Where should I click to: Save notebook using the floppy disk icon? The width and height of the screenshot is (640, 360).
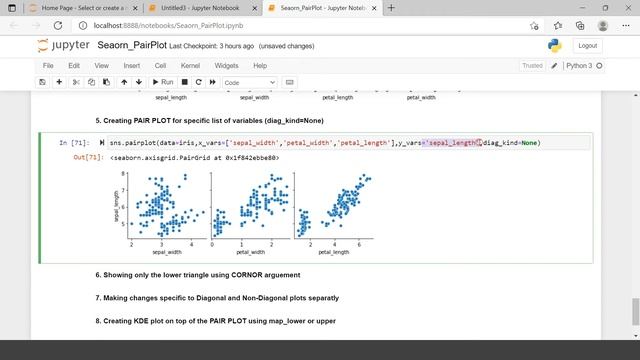click(x=42, y=82)
